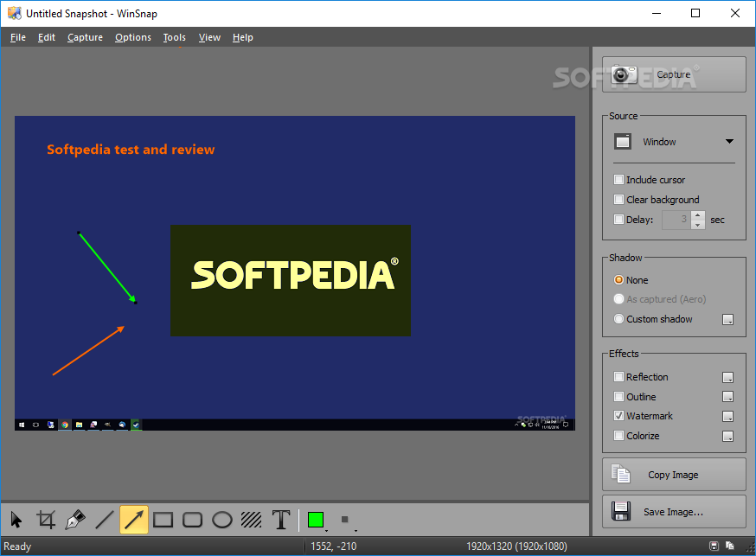
Task: Open the green color swatch picker
Action: click(x=317, y=520)
